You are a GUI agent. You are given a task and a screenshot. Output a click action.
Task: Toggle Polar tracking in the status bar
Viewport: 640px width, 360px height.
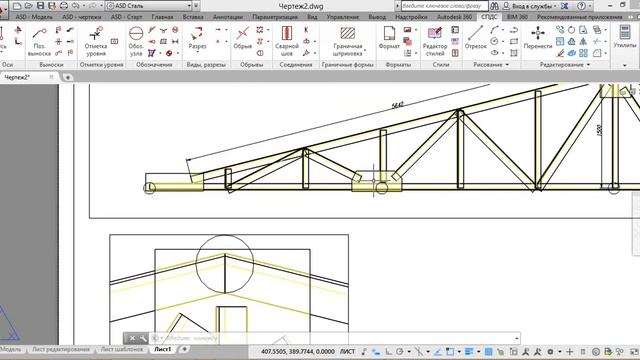[x=399, y=351]
